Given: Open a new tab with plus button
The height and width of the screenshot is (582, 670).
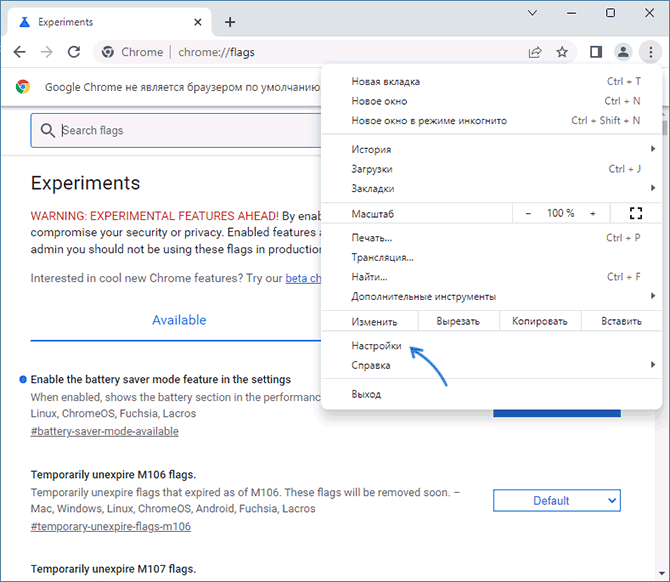Looking at the screenshot, I should (x=230, y=22).
